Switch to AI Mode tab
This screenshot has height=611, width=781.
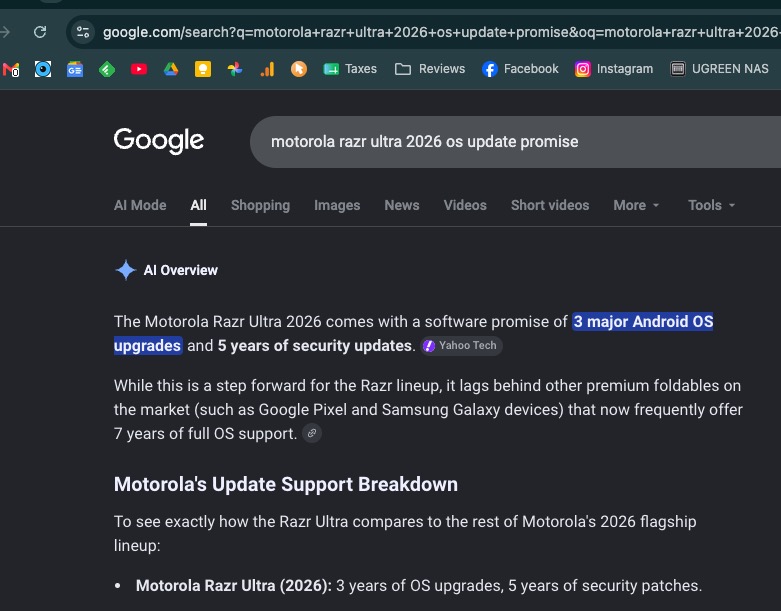140,205
